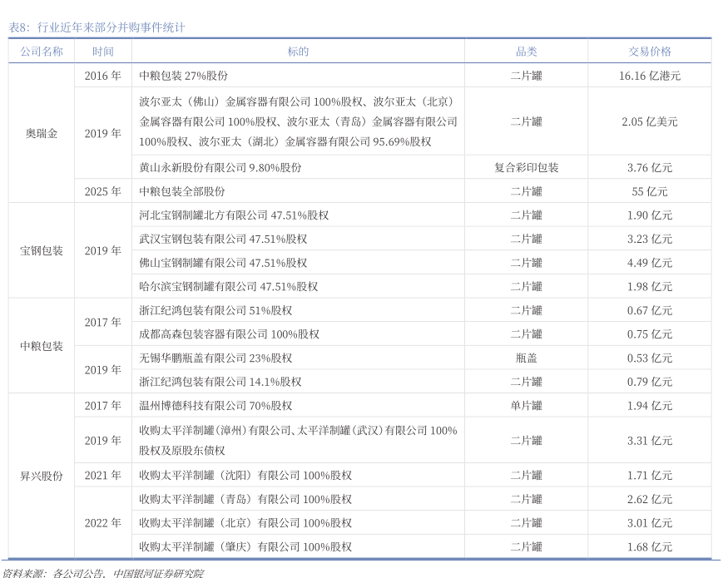
Task: Click the 温州博德科技有限公司 70%股权 cell
Action: pos(215,406)
